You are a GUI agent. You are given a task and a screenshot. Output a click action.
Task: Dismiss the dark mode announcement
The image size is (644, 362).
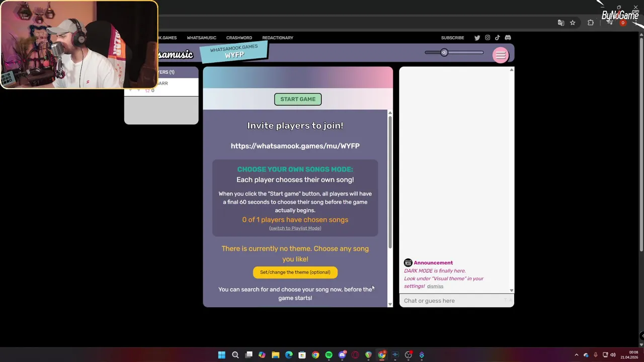pos(435,287)
